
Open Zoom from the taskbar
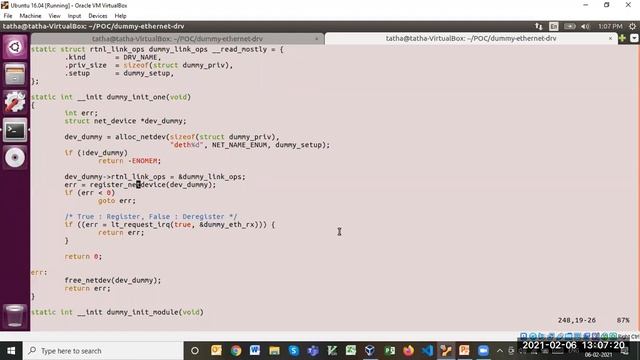click(x=484, y=351)
